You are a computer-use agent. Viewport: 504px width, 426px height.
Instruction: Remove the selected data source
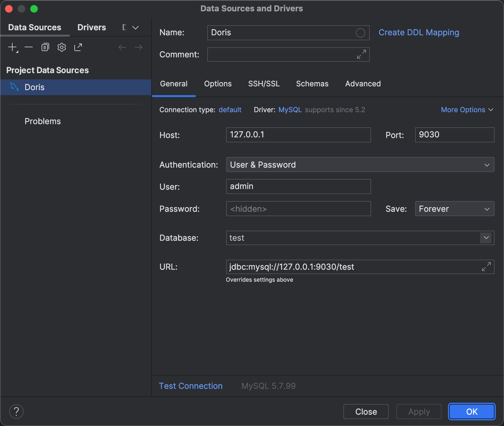pyautogui.click(x=28, y=47)
